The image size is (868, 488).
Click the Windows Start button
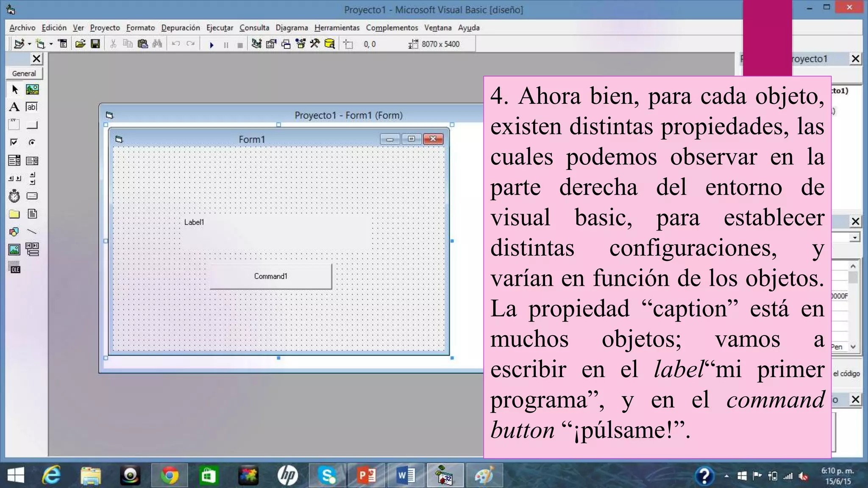click(16, 475)
